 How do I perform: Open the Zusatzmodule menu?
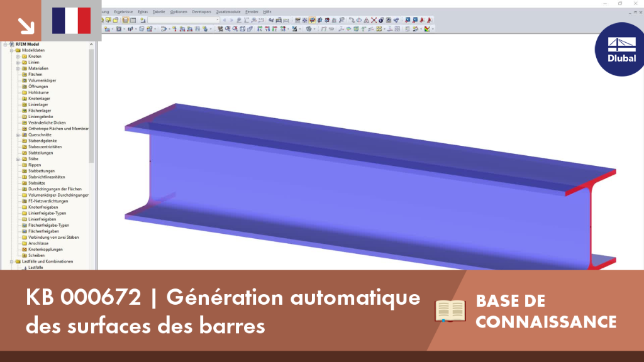tap(228, 12)
